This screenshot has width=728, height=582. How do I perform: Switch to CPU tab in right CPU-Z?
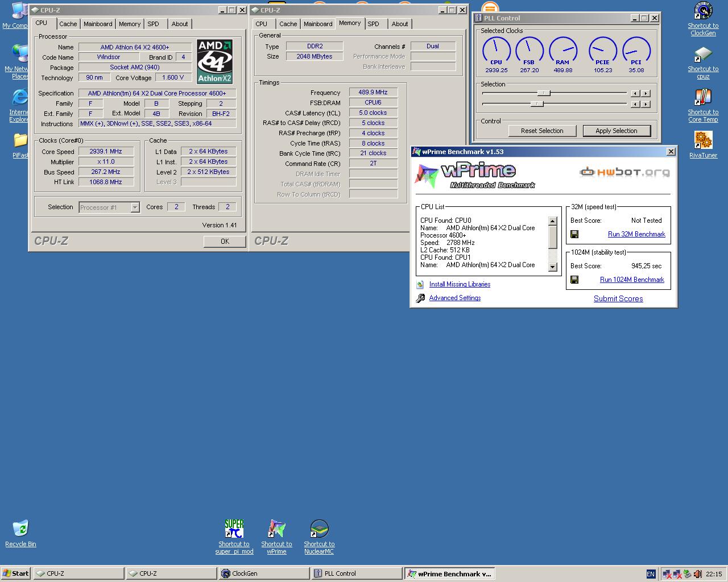(x=262, y=24)
